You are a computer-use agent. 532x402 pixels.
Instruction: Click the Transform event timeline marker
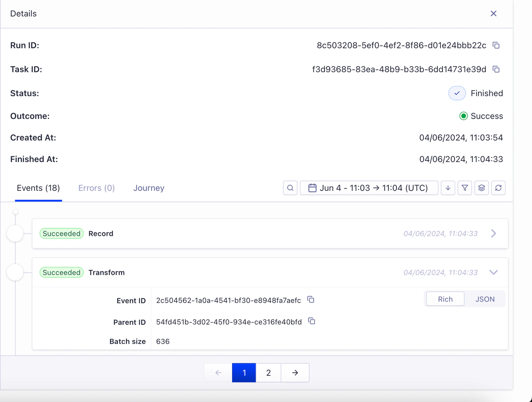coord(15,272)
